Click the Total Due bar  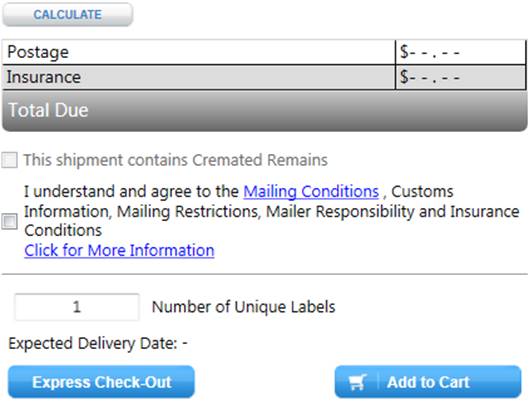[x=264, y=111]
